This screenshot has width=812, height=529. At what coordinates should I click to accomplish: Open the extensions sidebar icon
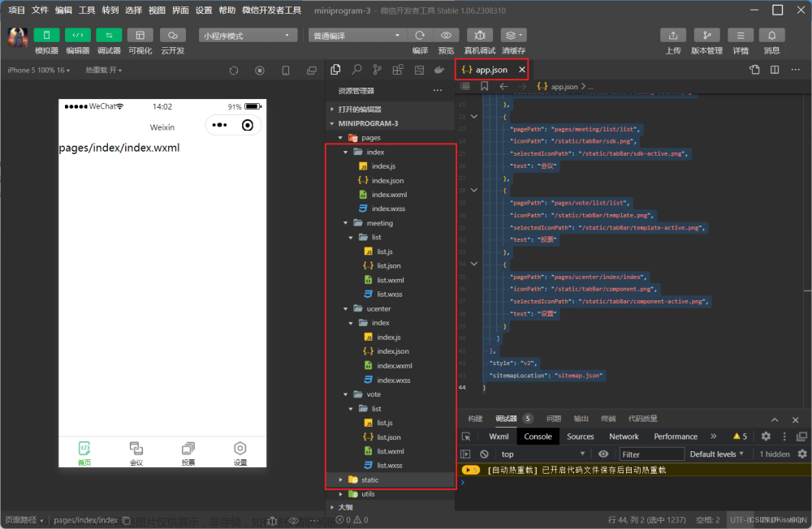(398, 70)
